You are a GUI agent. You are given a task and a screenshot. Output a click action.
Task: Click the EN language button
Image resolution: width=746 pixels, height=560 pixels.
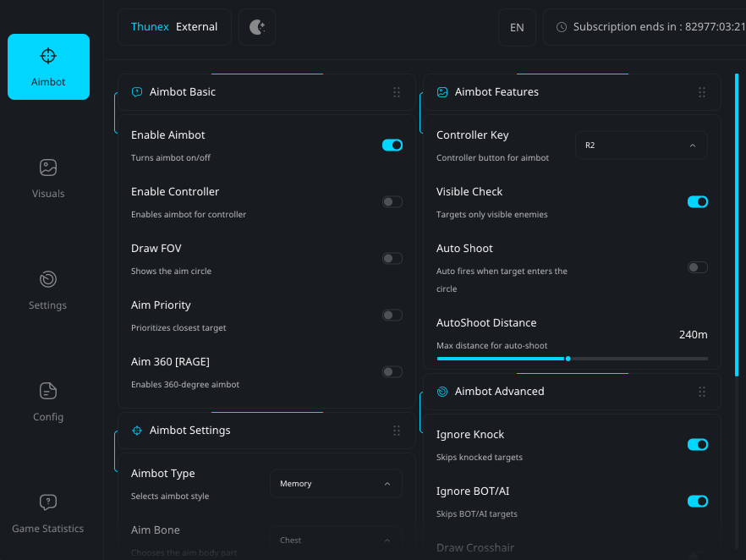[x=517, y=27]
